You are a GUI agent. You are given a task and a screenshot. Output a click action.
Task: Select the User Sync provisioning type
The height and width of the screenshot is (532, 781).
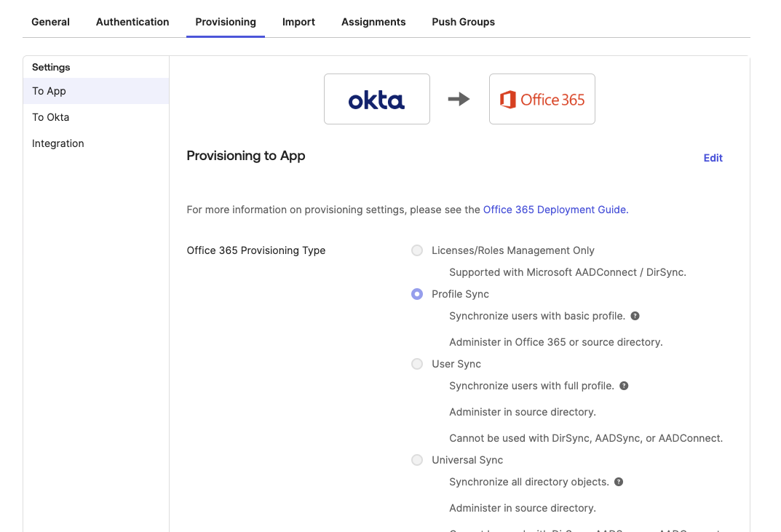click(x=416, y=364)
